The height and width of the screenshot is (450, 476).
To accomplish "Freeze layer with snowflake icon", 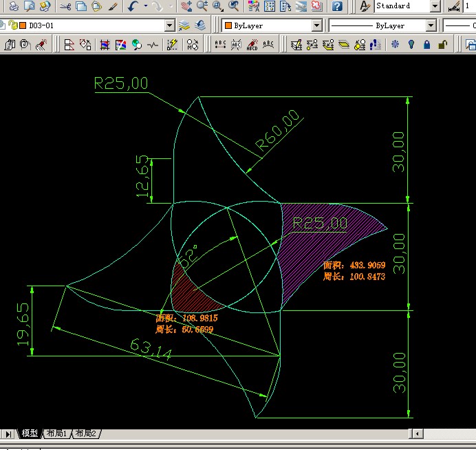I will pyautogui.click(x=395, y=45).
